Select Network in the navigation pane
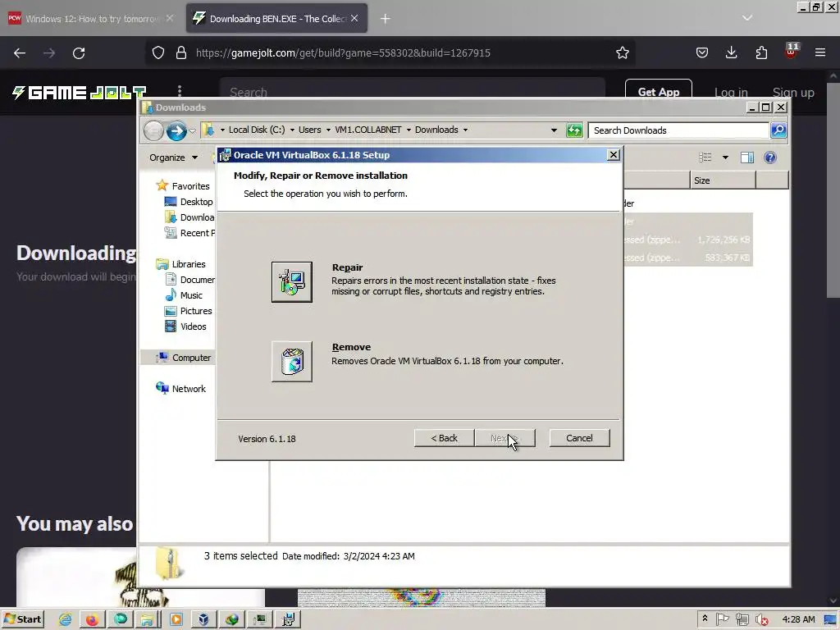 [x=180, y=388]
